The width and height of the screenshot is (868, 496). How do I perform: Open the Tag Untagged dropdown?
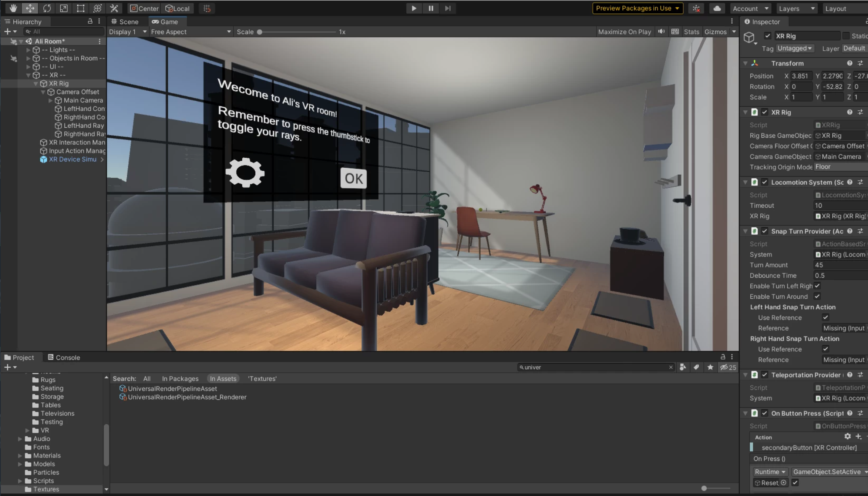[x=794, y=48]
